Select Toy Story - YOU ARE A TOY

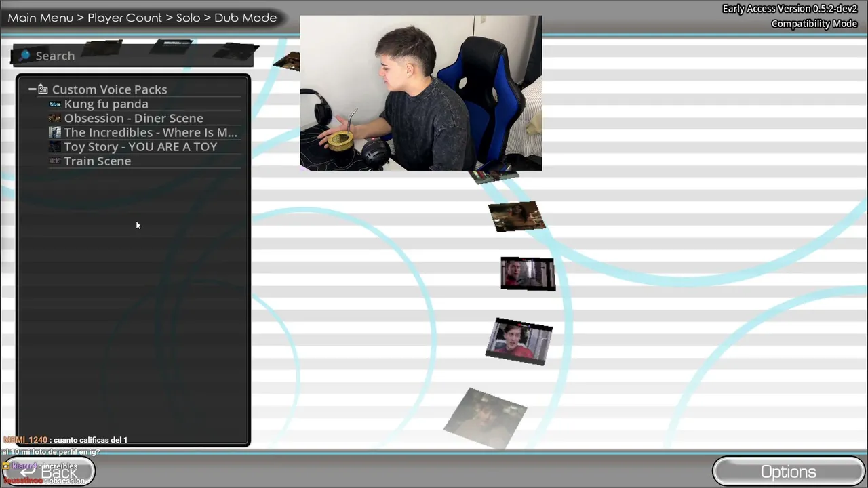(x=140, y=146)
